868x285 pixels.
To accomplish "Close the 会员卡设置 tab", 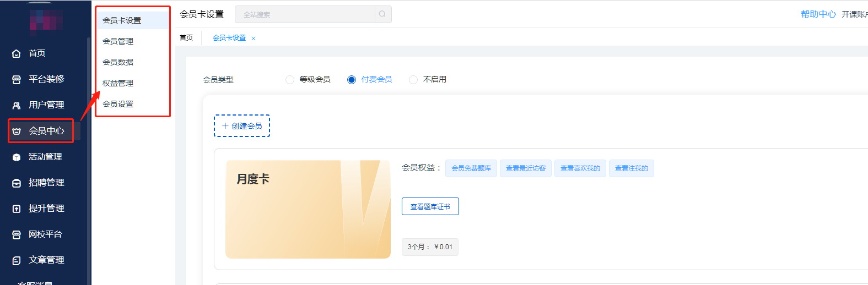I will (x=254, y=39).
